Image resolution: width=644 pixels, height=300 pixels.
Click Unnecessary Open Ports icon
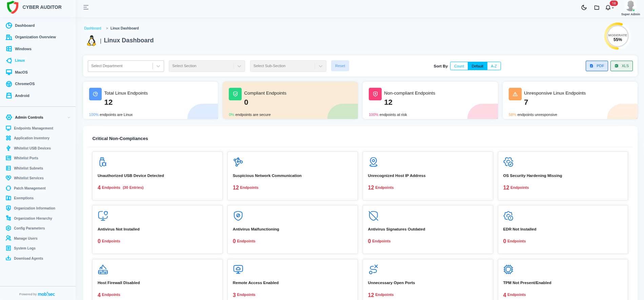[x=373, y=269]
